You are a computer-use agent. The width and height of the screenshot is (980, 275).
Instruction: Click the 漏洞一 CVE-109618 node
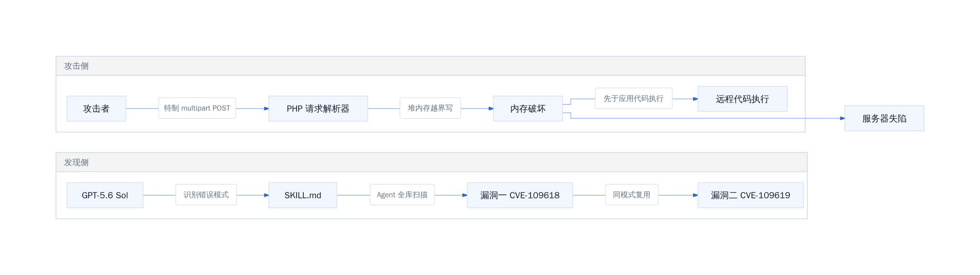[x=520, y=195]
